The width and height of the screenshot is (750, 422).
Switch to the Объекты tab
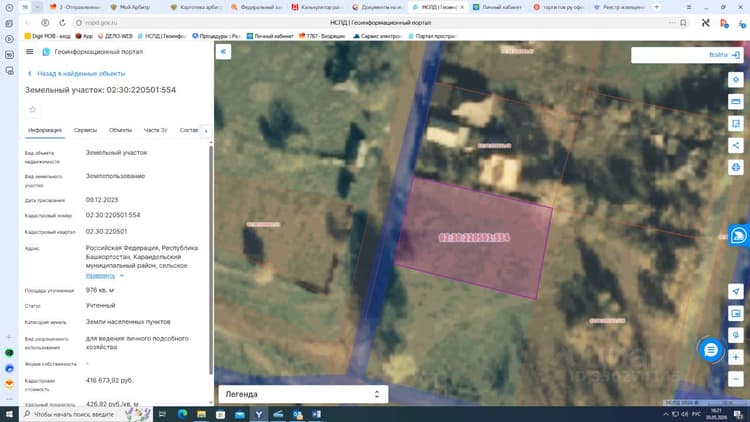[x=120, y=130]
